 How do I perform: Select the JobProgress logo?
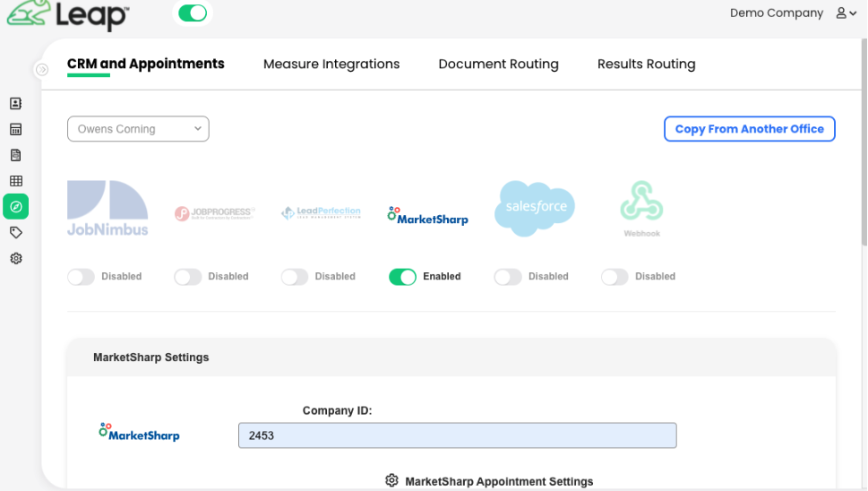tap(215, 213)
